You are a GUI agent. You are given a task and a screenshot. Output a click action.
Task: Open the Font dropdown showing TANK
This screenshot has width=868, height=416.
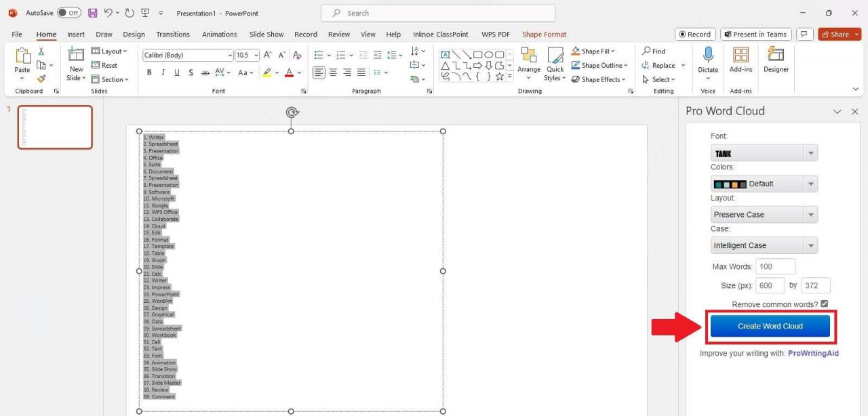pos(810,152)
